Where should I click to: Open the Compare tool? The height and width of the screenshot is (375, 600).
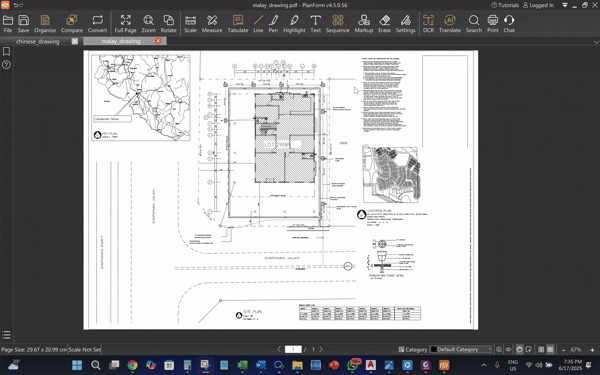click(x=72, y=24)
